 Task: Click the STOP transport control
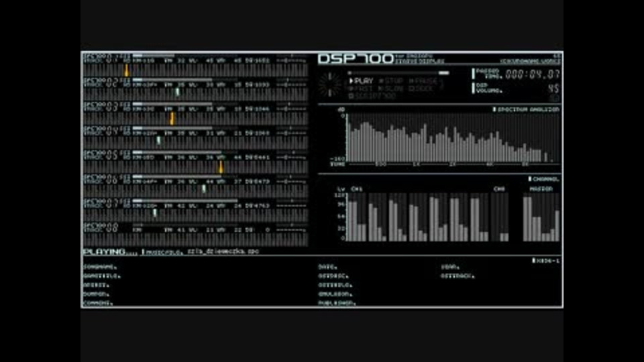coord(391,81)
